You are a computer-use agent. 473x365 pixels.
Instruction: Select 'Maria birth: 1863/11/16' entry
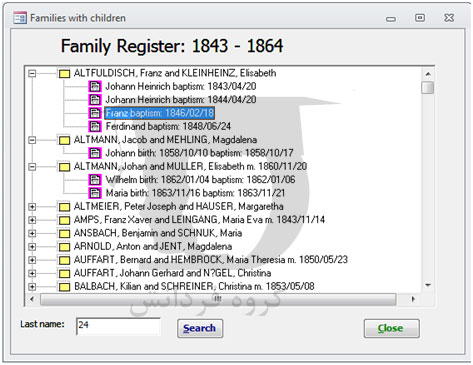click(195, 193)
